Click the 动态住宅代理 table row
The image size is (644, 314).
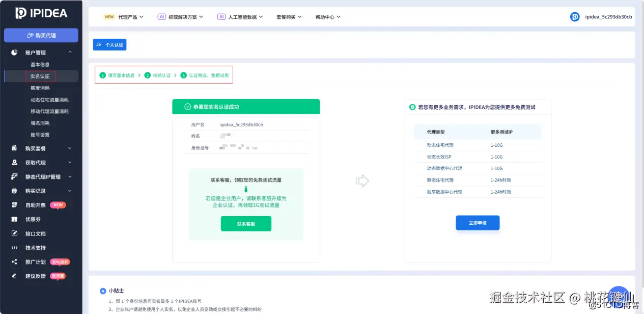click(x=478, y=145)
